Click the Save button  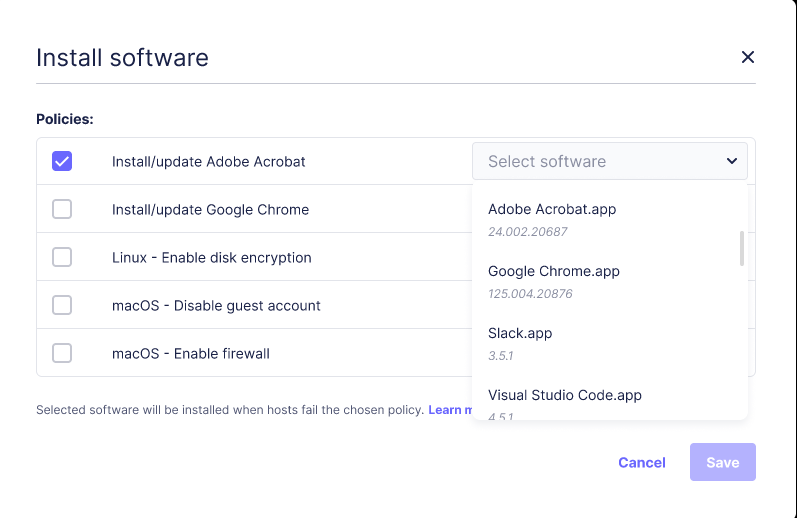[x=722, y=462]
